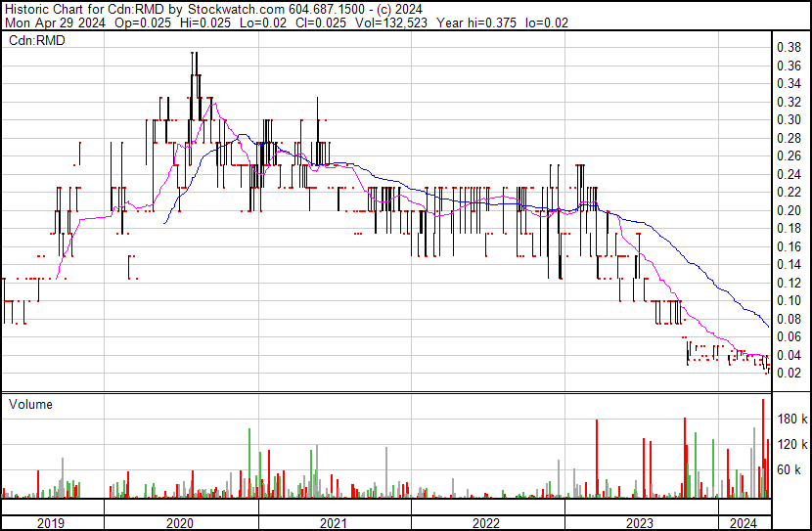The image size is (812, 531).
Task: Click the Hi=0.025 header value
Action: (205, 22)
